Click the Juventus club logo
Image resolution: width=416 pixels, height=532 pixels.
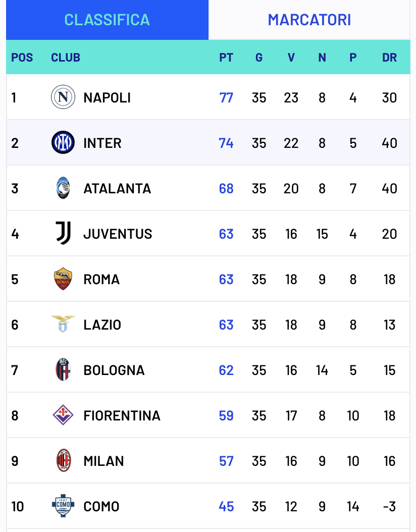[63, 234]
